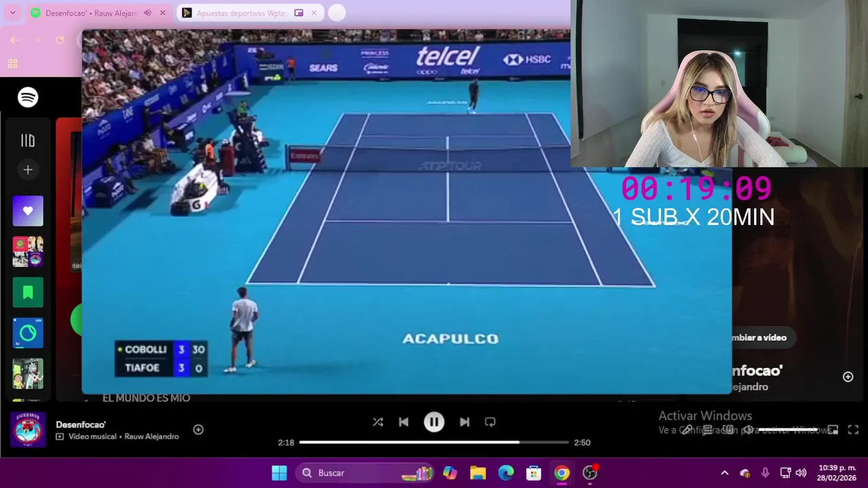Screen dimensions: 868x488
Task: Open Desenfocao' song title in player bar
Action: 81,424
